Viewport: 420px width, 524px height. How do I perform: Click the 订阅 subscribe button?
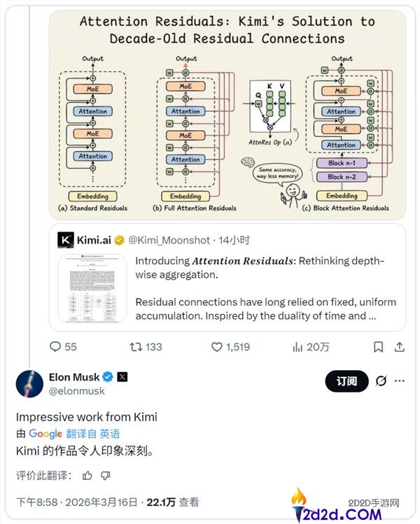(x=346, y=381)
